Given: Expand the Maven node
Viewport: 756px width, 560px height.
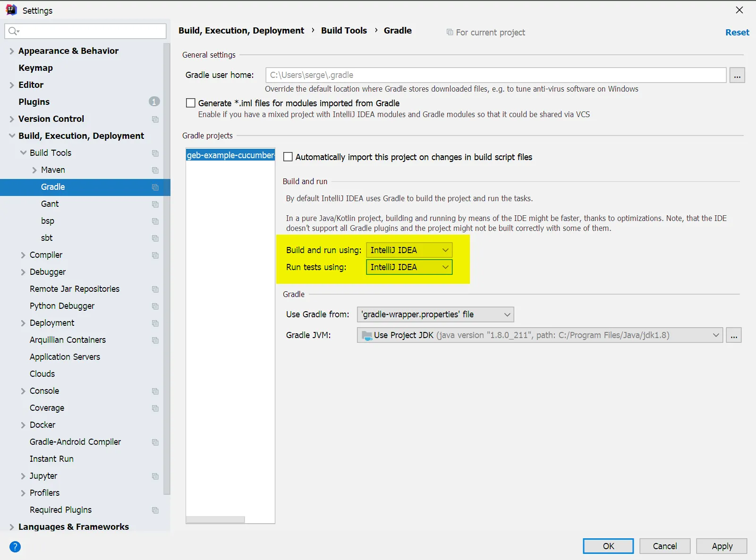Looking at the screenshot, I should (x=34, y=170).
